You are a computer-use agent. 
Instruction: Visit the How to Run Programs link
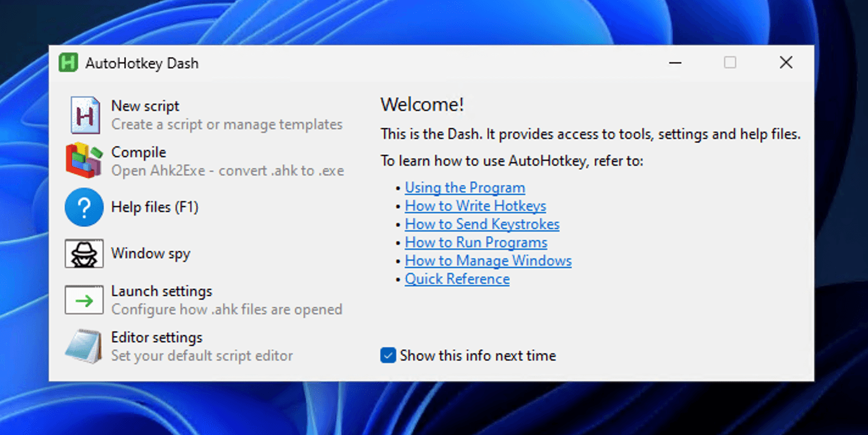476,242
